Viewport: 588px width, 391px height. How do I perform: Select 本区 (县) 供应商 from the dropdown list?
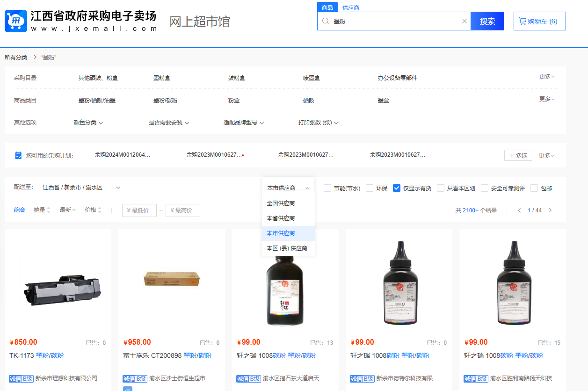[288, 248]
